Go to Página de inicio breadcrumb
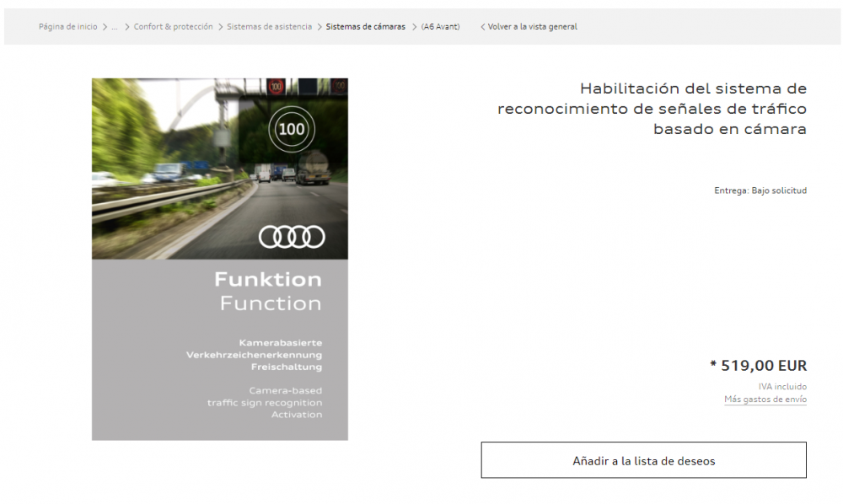Image resolution: width=843 pixels, height=504 pixels. [67, 27]
